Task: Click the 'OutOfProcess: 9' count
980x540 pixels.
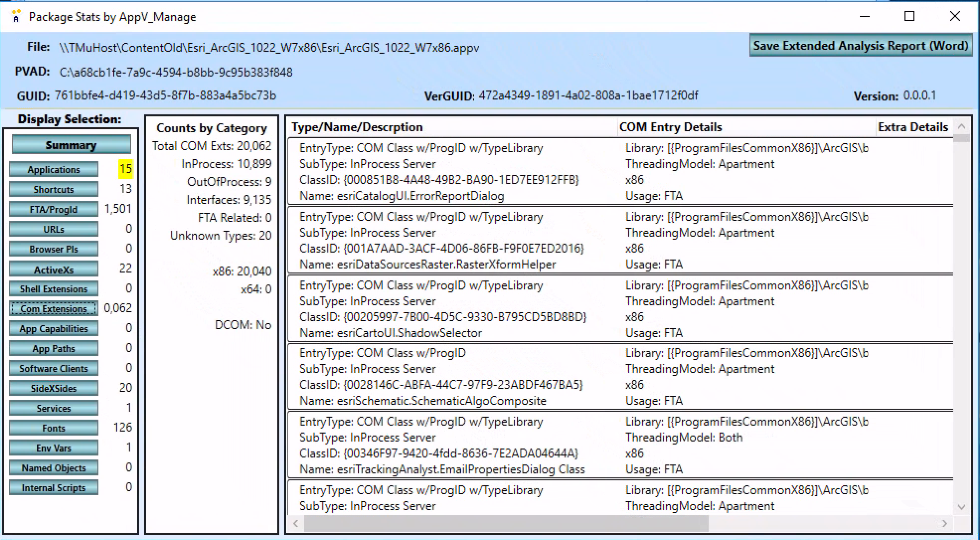Action: click(229, 182)
